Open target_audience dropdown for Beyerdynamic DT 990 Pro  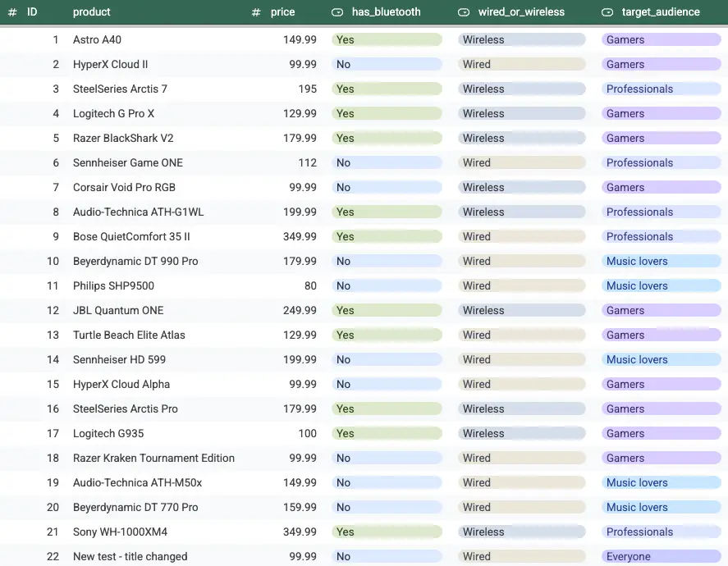[662, 261]
